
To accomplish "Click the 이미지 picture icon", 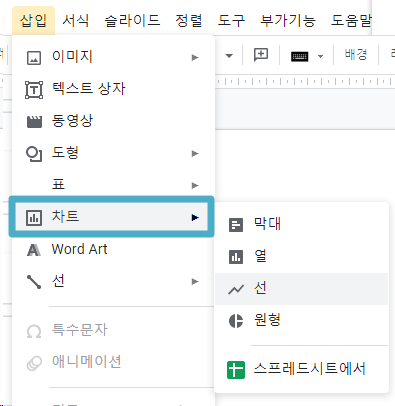I will (34, 58).
